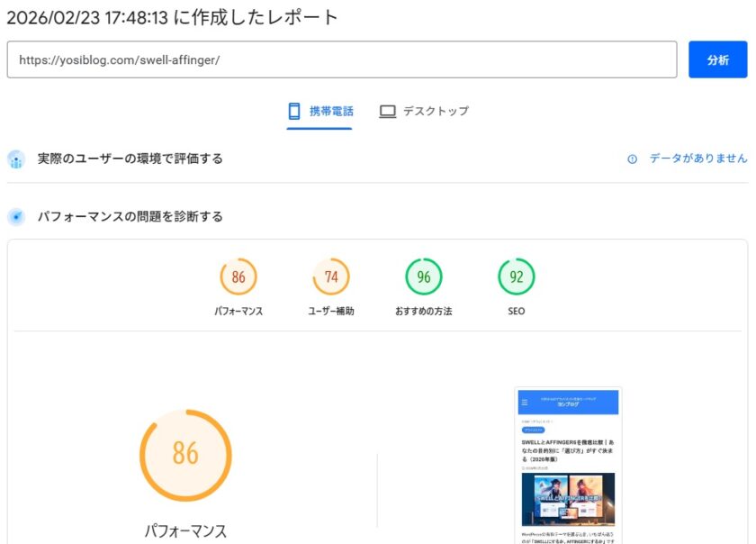Viewport: 756px width, 544px height.
Task: Select the 96 best practices score gauge
Action: click(424, 277)
